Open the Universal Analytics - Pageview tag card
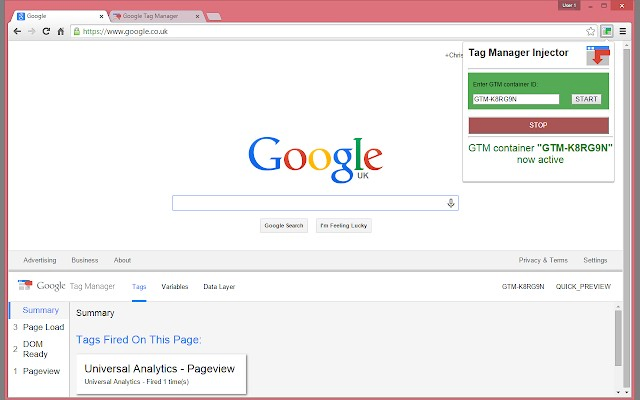The height and width of the screenshot is (400, 640). pyautogui.click(x=162, y=374)
